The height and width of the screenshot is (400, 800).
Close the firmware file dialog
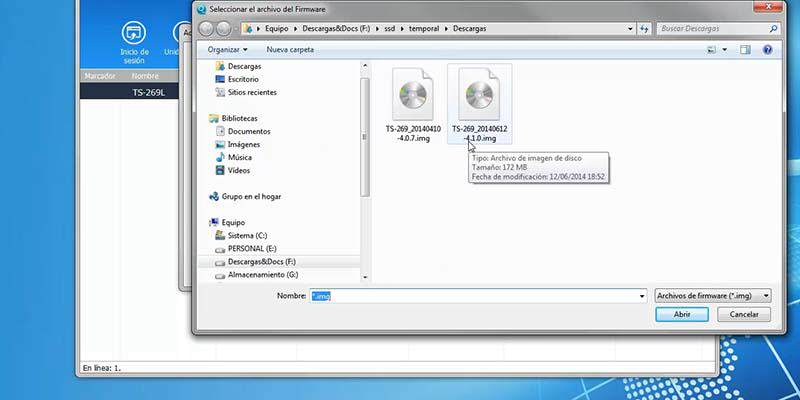[x=768, y=6]
